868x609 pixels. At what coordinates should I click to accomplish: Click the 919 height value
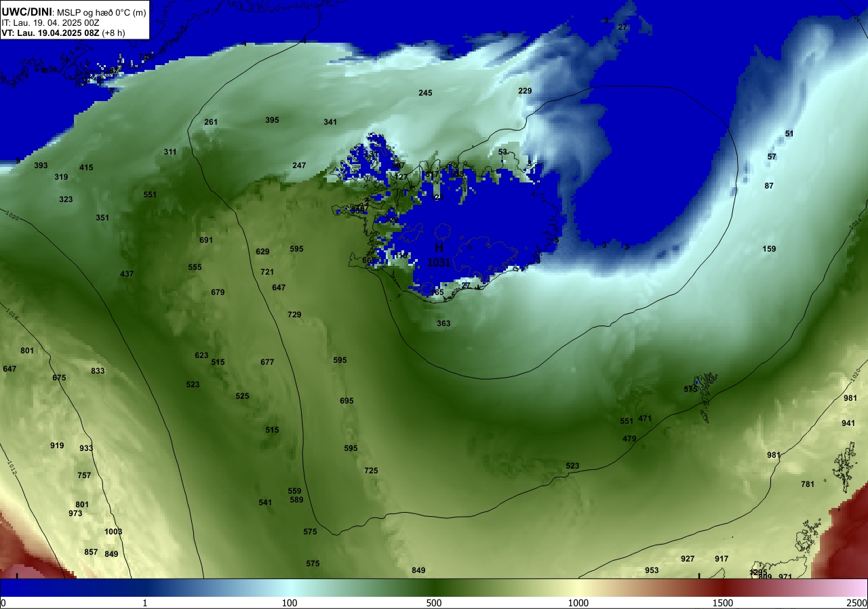[x=57, y=446]
